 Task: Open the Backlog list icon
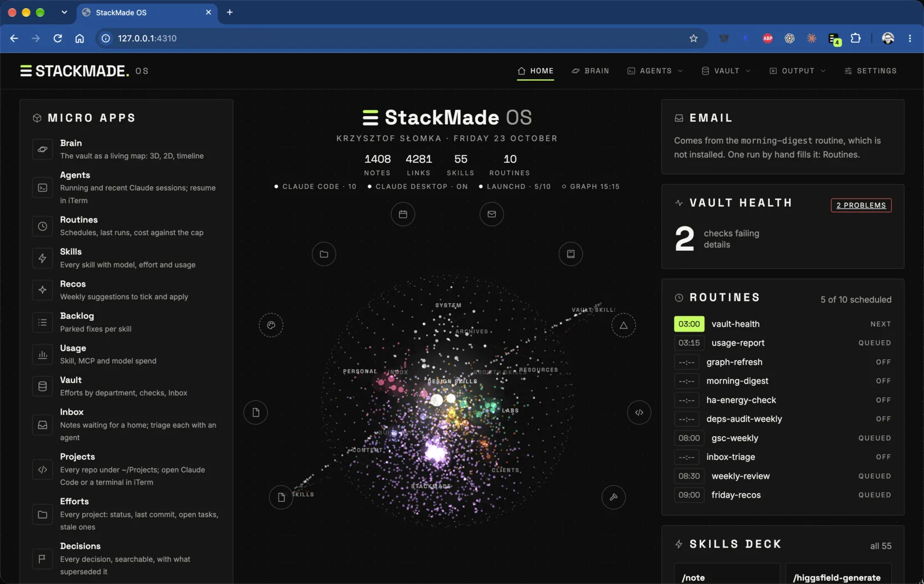coord(42,322)
